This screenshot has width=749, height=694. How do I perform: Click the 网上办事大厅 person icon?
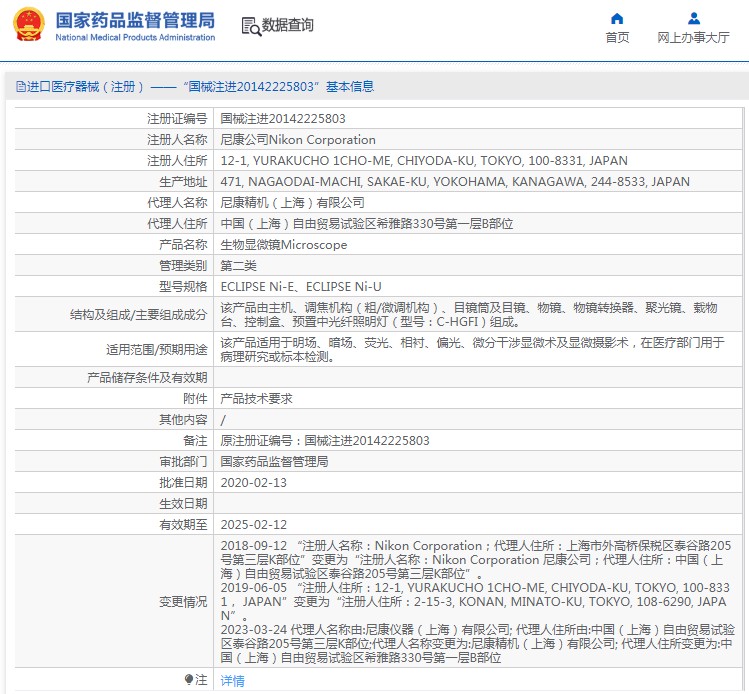(x=694, y=18)
